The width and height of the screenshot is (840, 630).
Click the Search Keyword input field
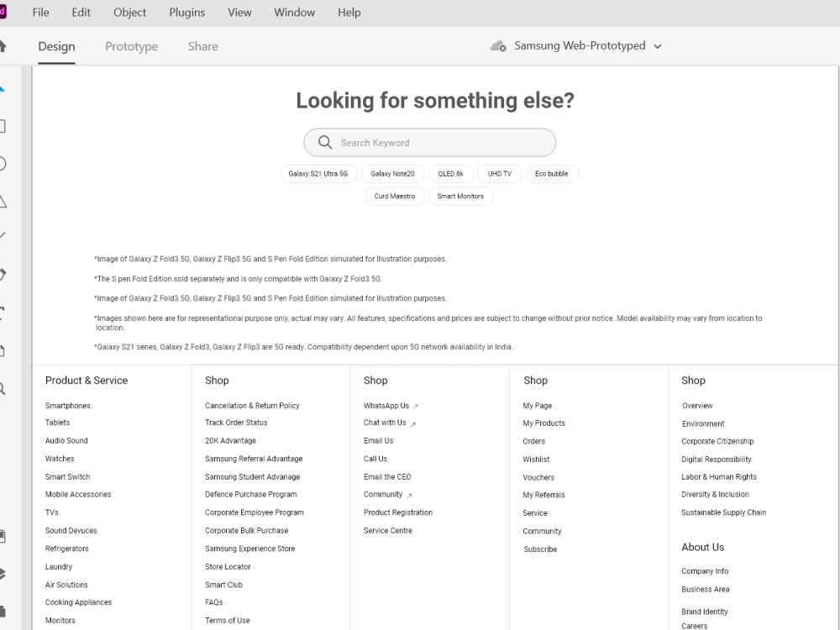coord(429,143)
